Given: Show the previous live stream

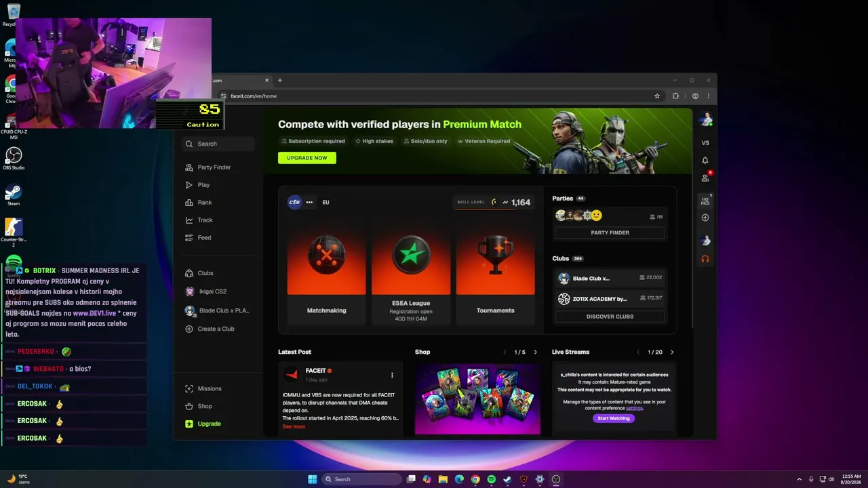Looking at the screenshot, I should coord(638,352).
